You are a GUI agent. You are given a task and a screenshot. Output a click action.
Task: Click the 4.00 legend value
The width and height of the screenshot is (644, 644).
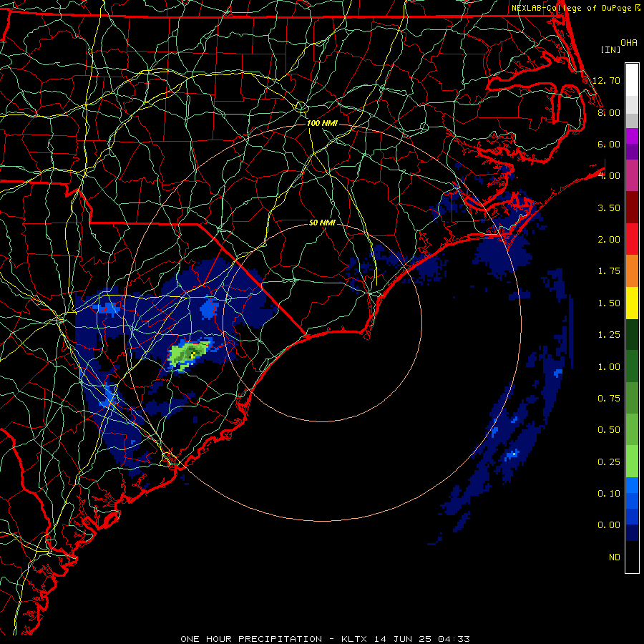click(609, 176)
